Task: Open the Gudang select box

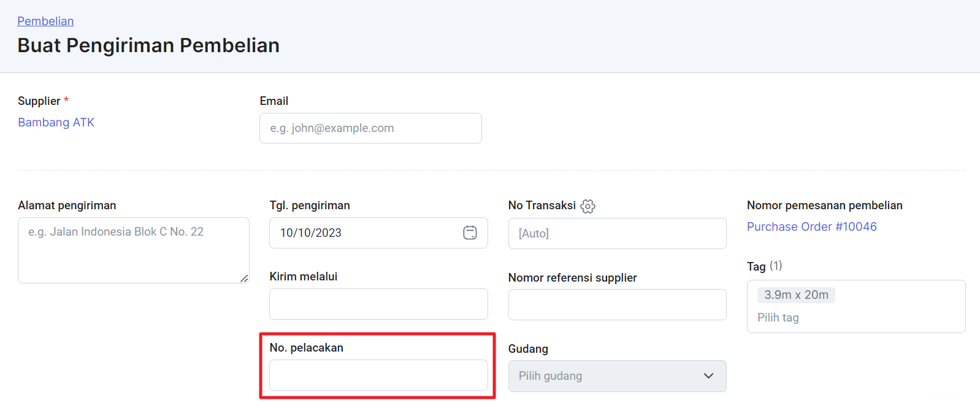Action: pyautogui.click(x=617, y=376)
